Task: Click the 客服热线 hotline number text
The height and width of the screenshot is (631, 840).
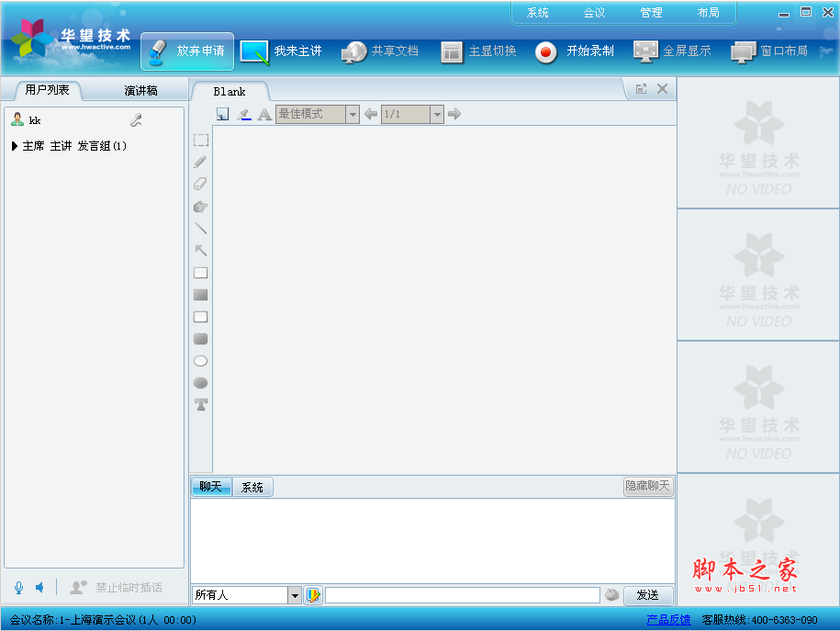Action: click(759, 620)
